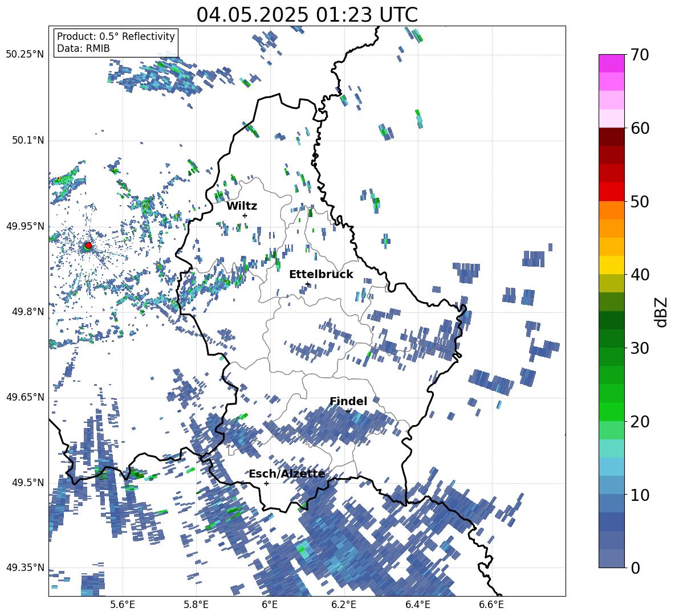Click the 5.8°E longitude label
Screen dimensions: 675x616
pyautogui.click(x=196, y=605)
